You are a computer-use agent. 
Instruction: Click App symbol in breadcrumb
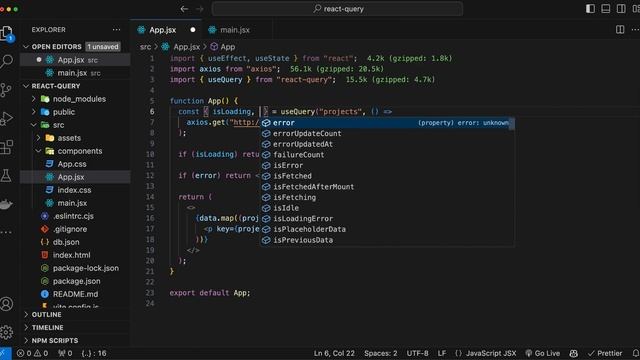tap(223, 47)
